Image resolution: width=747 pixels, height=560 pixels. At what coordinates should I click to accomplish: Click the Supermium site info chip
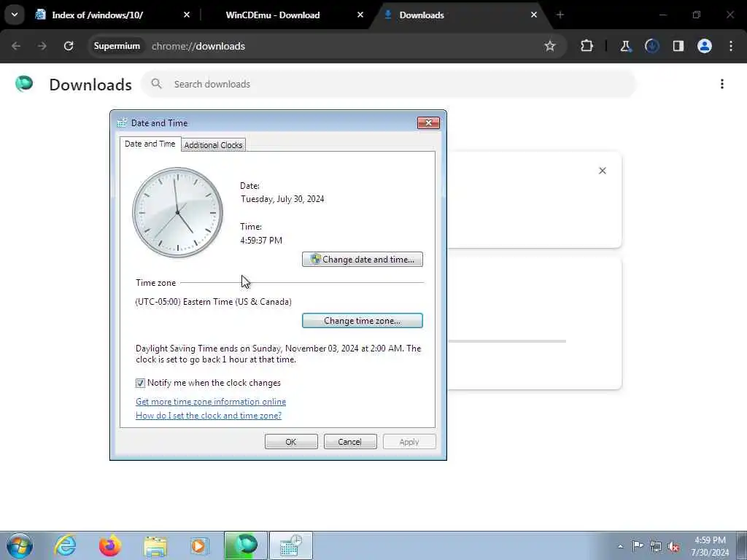tap(117, 46)
